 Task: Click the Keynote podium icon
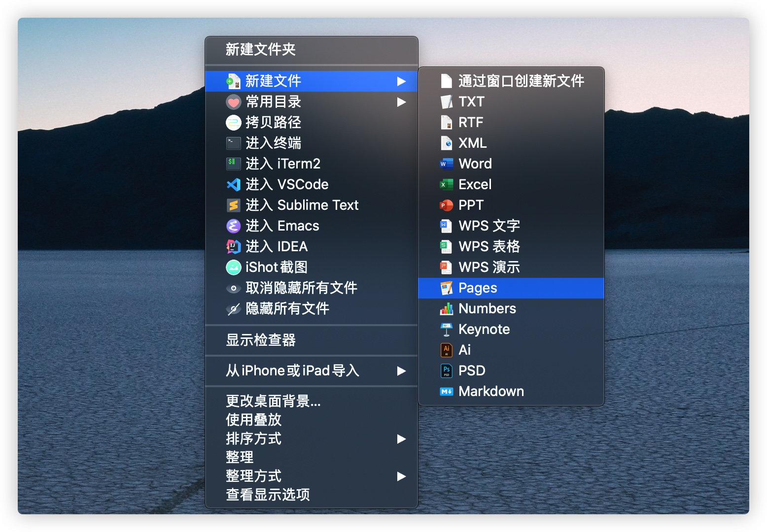[446, 330]
